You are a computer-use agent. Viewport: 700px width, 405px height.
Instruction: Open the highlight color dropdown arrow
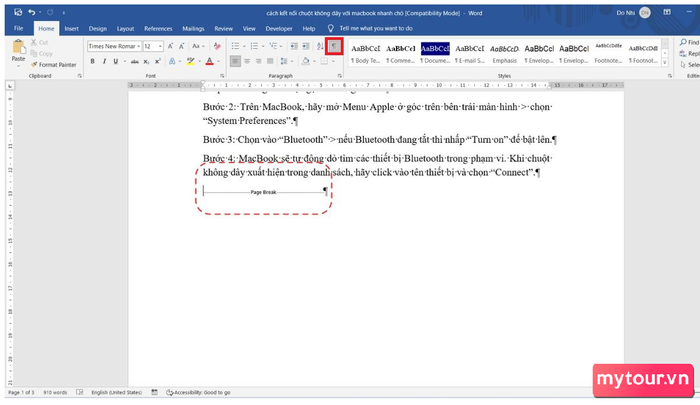199,61
